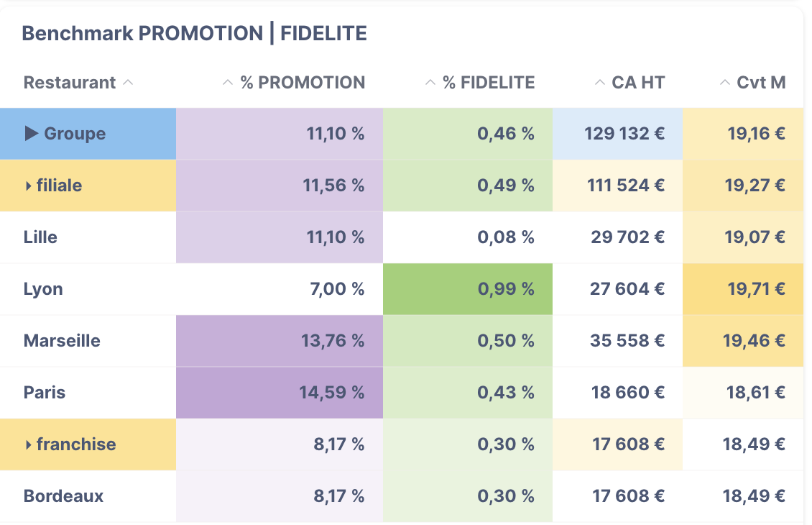Sort by the Restaurant column caret

(128, 82)
